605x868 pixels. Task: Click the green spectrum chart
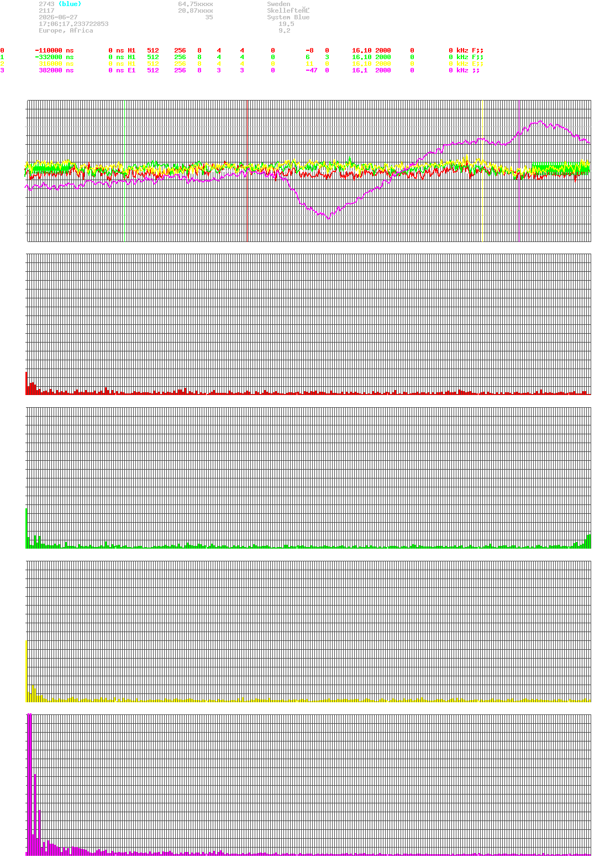[308, 478]
